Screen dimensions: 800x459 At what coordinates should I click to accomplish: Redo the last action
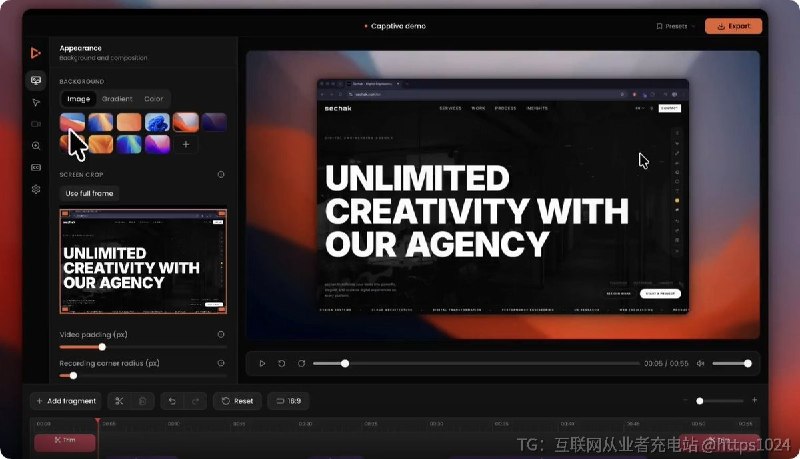point(195,401)
